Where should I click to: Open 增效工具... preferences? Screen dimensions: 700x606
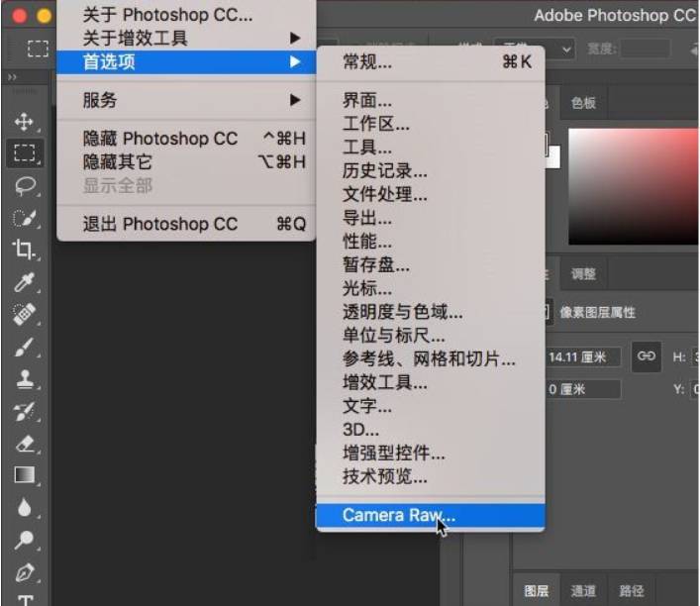pos(431,382)
